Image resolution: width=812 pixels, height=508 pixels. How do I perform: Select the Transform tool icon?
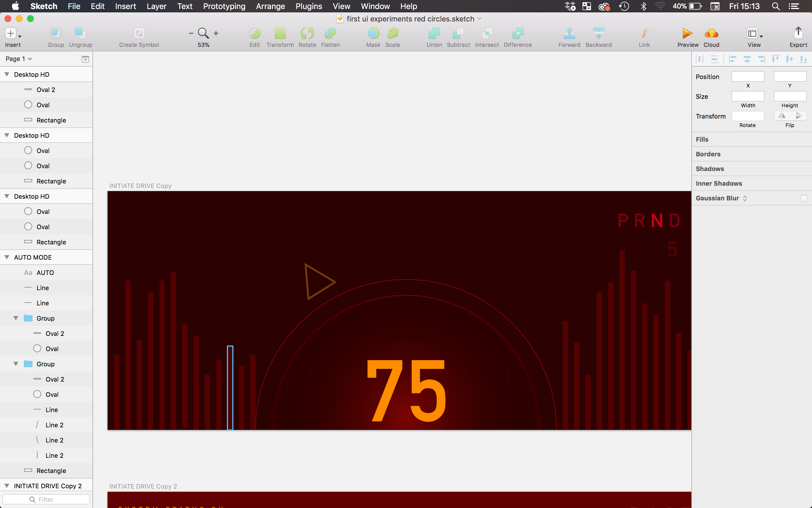coord(280,33)
